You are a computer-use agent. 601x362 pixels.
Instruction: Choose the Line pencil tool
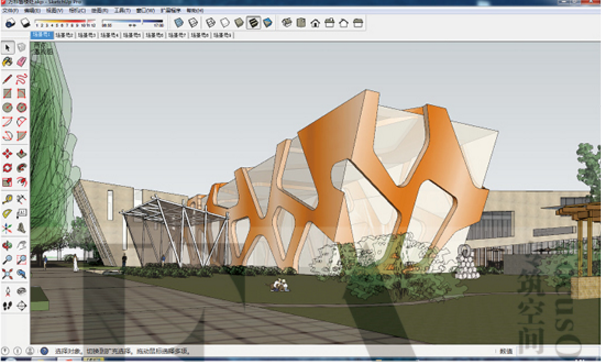(7, 79)
